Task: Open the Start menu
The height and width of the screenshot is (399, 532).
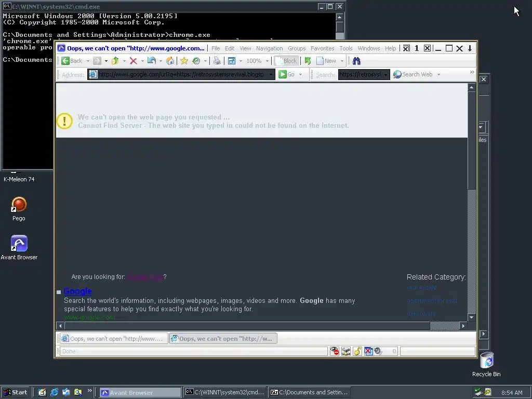Action: click(15, 392)
